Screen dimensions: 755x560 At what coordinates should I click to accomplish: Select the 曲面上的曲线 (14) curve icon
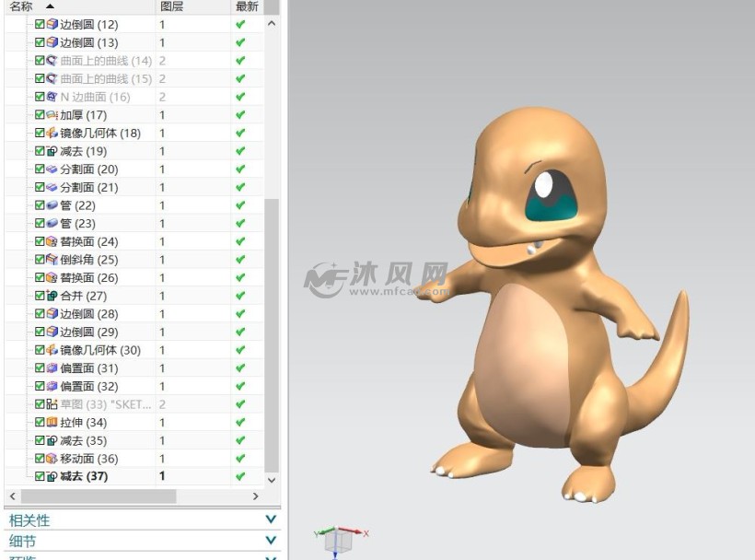coord(52,61)
